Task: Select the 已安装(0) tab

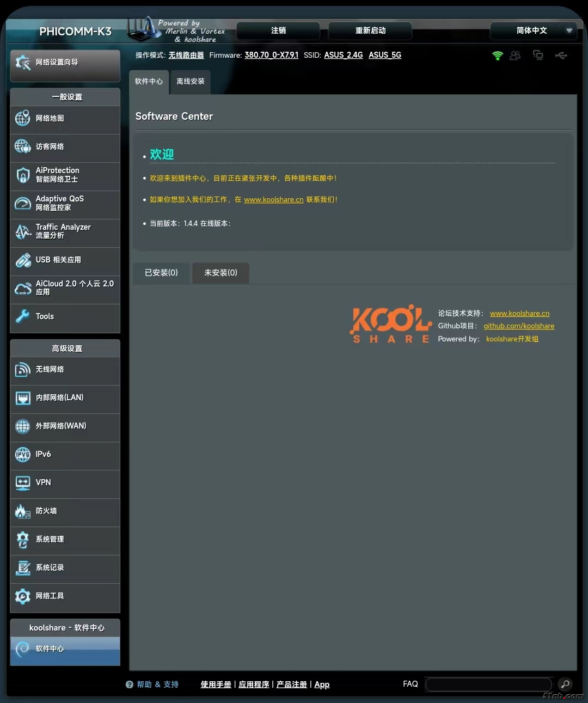Action: click(x=161, y=273)
